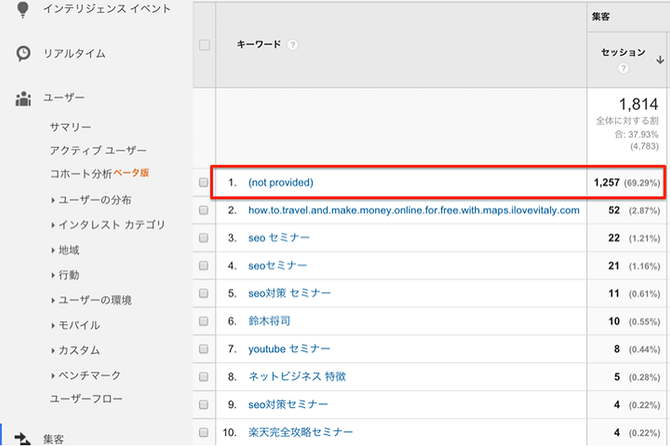Open ユーザーフロー report

[86, 399]
